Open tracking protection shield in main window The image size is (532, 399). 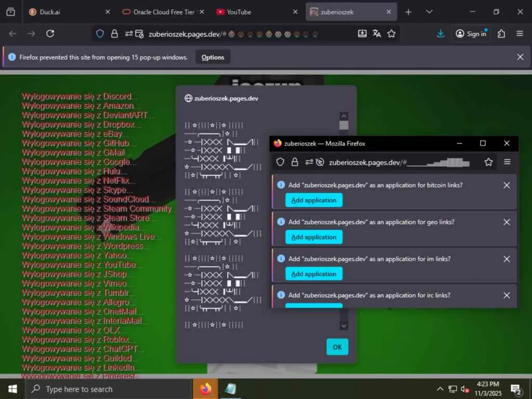[x=100, y=34]
